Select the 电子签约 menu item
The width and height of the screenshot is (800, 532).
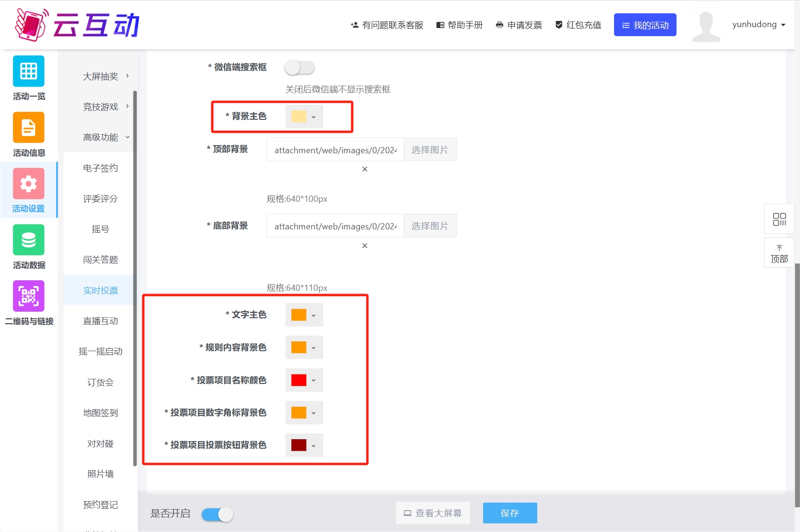100,168
